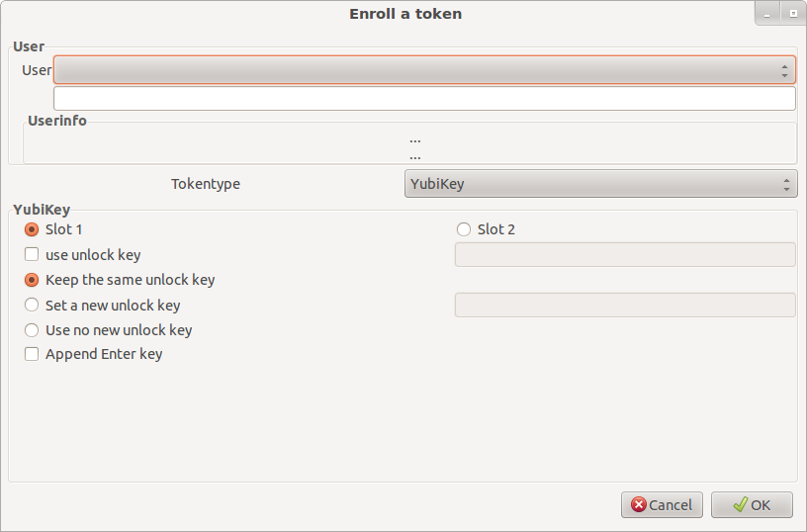The image size is (807, 532).
Task: Click the text field below User dropdown
Action: coord(424,99)
